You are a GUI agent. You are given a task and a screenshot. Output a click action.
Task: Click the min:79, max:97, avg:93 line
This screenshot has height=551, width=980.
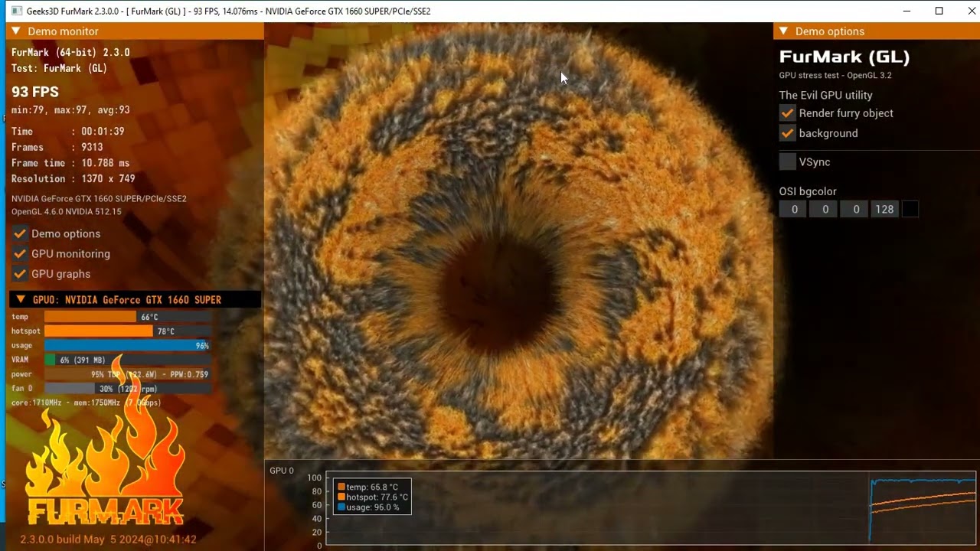70,110
